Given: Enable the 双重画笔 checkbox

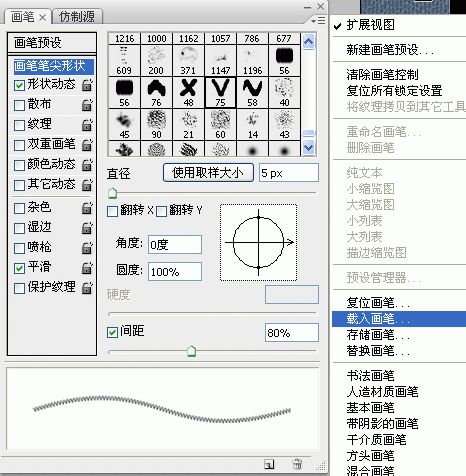Looking at the screenshot, I should point(19,145).
